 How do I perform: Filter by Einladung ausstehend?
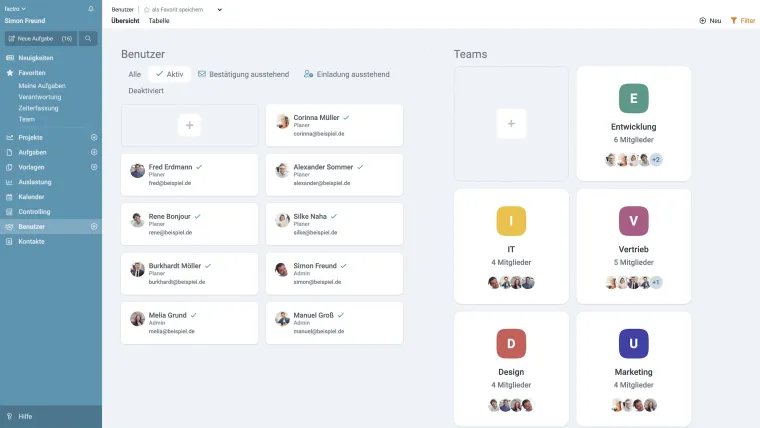[347, 74]
